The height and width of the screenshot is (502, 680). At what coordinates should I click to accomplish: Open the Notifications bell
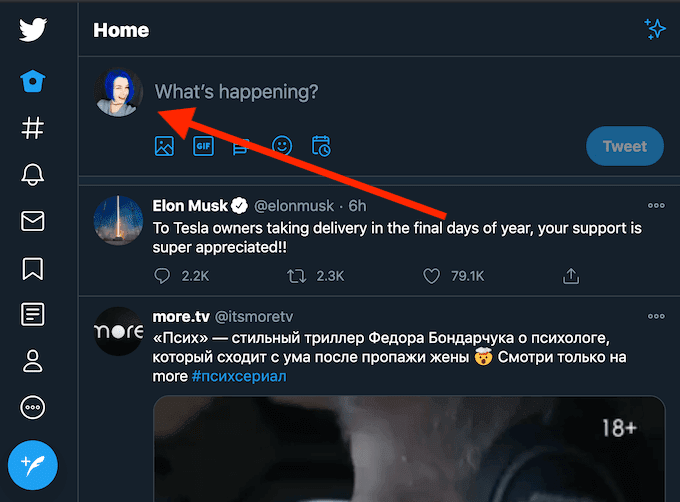point(33,175)
